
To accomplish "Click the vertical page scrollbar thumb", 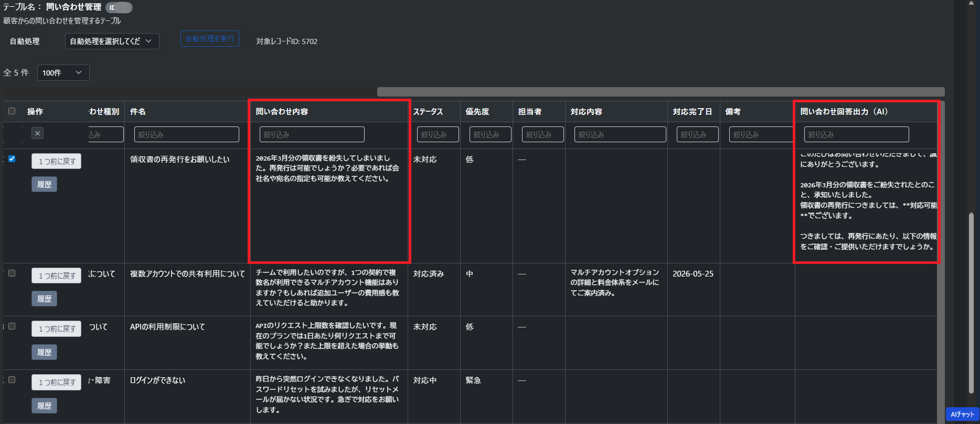I will tap(971, 302).
